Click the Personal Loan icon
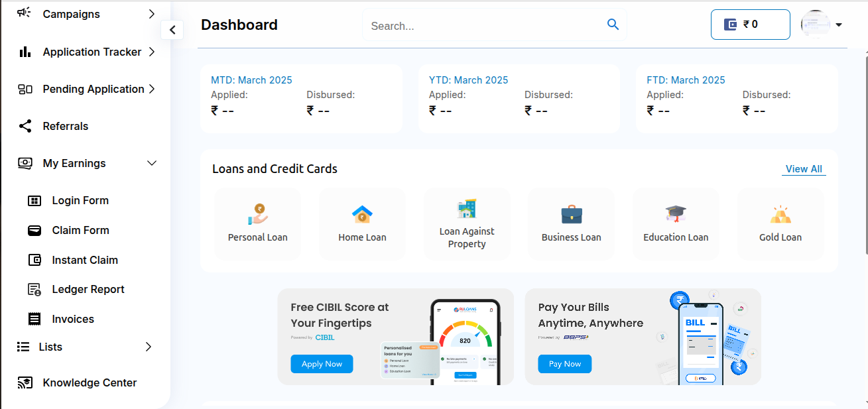Image resolution: width=868 pixels, height=409 pixels. point(258,213)
